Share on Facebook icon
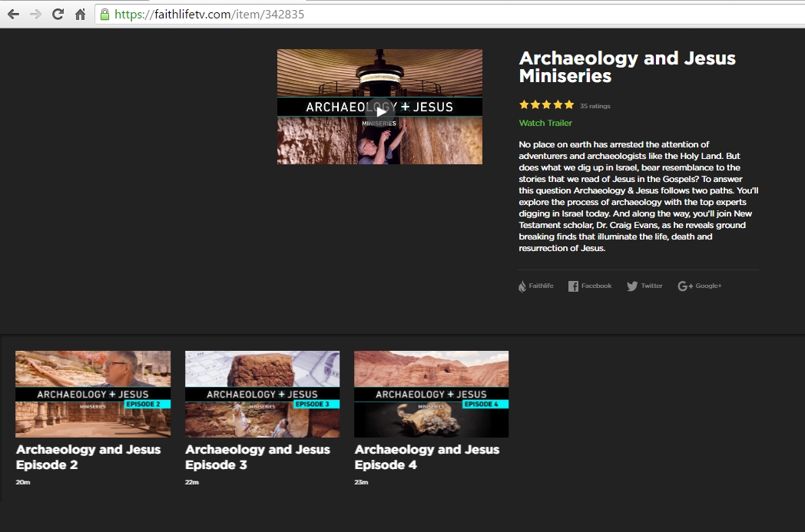This screenshot has width=805, height=532. (x=573, y=286)
